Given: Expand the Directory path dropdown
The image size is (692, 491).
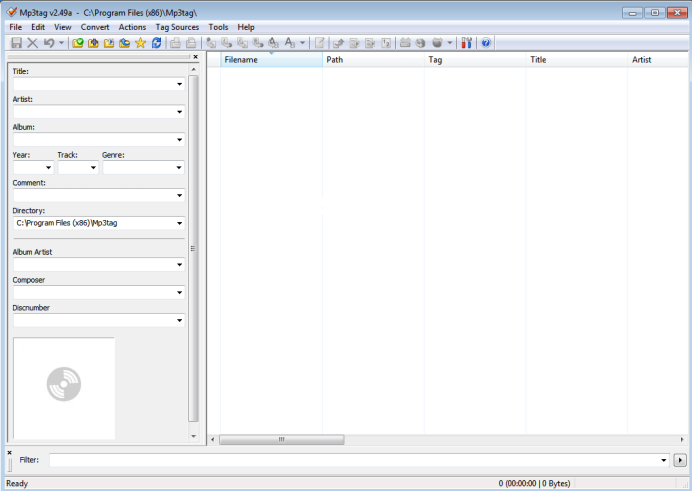Looking at the screenshot, I should tap(179, 223).
